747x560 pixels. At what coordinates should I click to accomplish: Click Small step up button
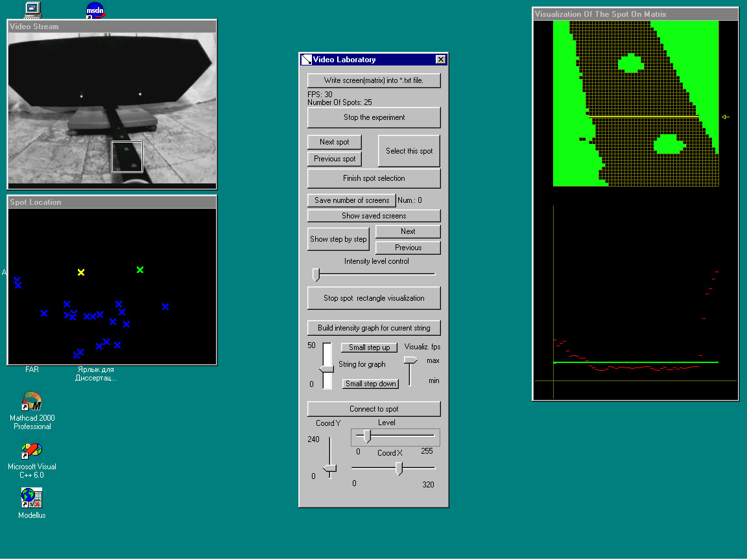(x=369, y=347)
